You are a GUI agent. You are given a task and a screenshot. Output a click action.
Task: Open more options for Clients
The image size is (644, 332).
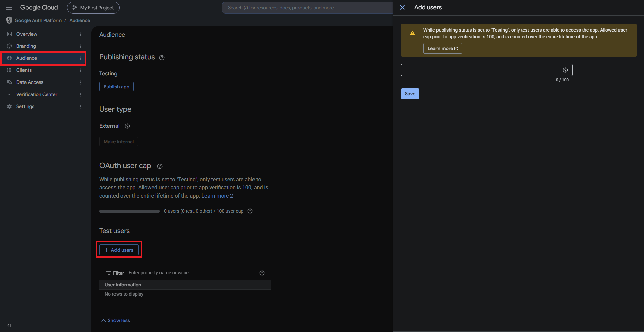coord(81,70)
